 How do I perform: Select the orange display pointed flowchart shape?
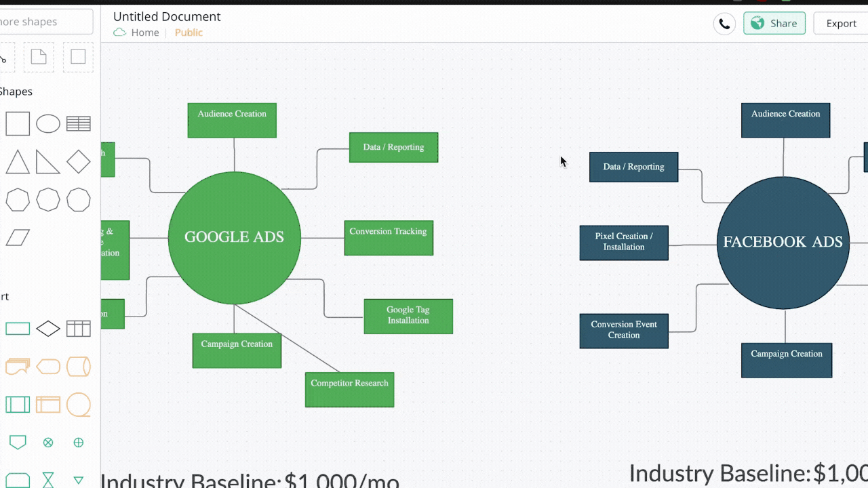click(x=48, y=367)
